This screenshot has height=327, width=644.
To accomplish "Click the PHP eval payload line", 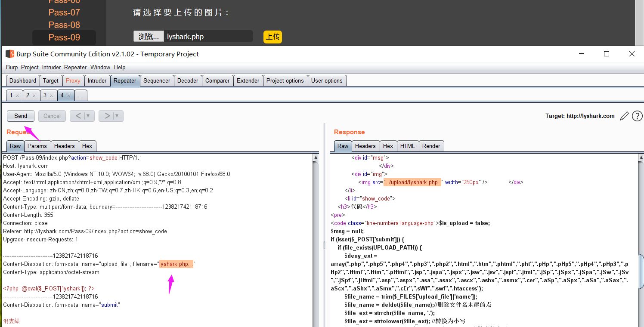I will pos(49,289).
